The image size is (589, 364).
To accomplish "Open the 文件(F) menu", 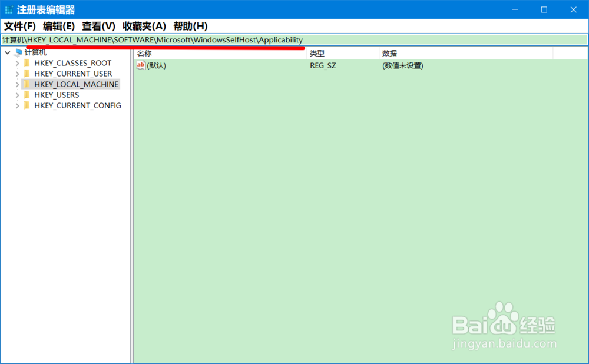I will (20, 27).
